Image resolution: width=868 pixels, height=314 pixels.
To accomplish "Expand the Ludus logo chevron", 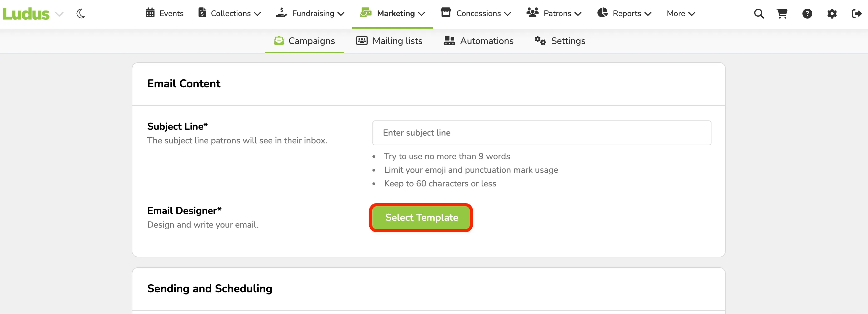I will point(59,14).
